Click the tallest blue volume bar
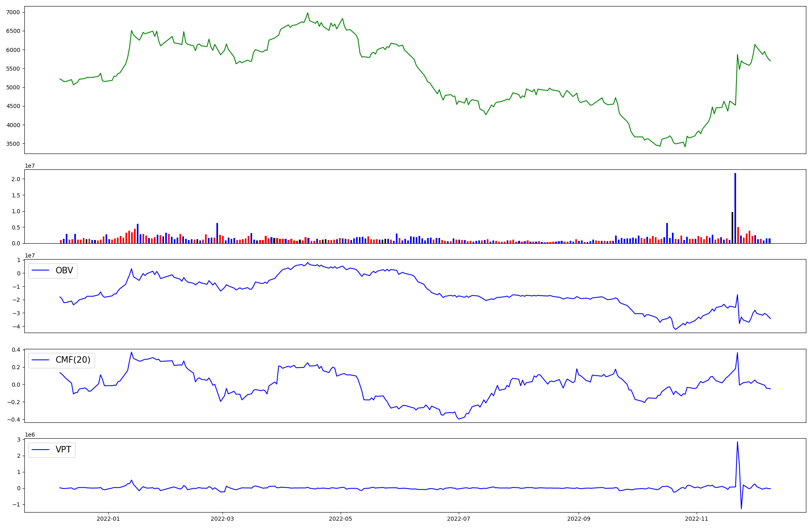 pos(735,207)
